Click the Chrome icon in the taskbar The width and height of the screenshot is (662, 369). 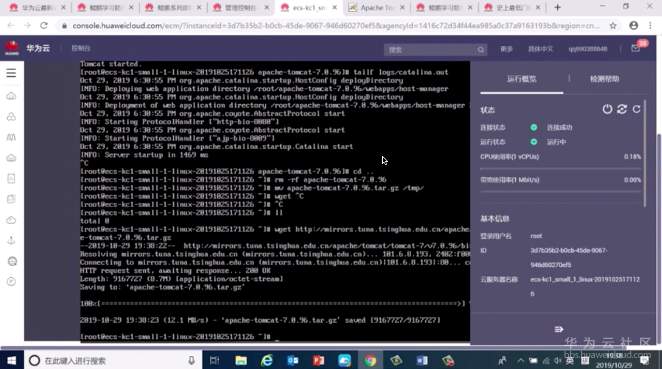(370, 361)
